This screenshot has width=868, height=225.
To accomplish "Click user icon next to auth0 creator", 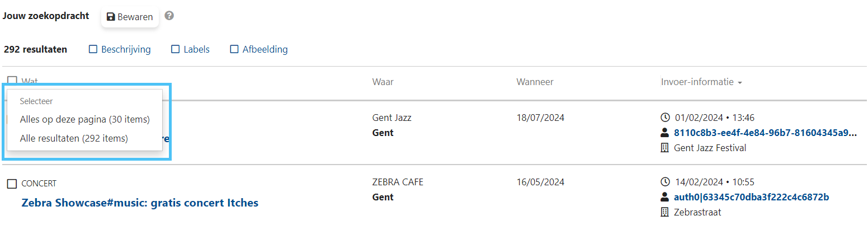I will [x=665, y=197].
